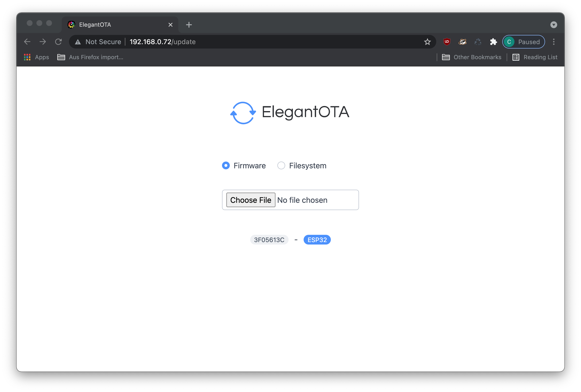
Task: Open the uBlock Origin extension icon
Action: click(447, 42)
